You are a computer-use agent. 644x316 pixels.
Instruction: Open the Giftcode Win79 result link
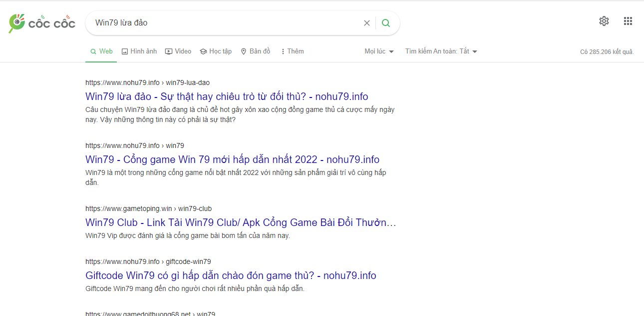click(231, 275)
